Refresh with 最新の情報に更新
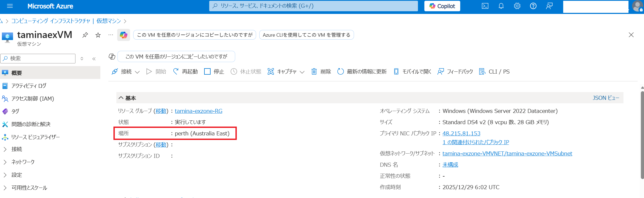The height and width of the screenshot is (198, 644). [x=362, y=71]
